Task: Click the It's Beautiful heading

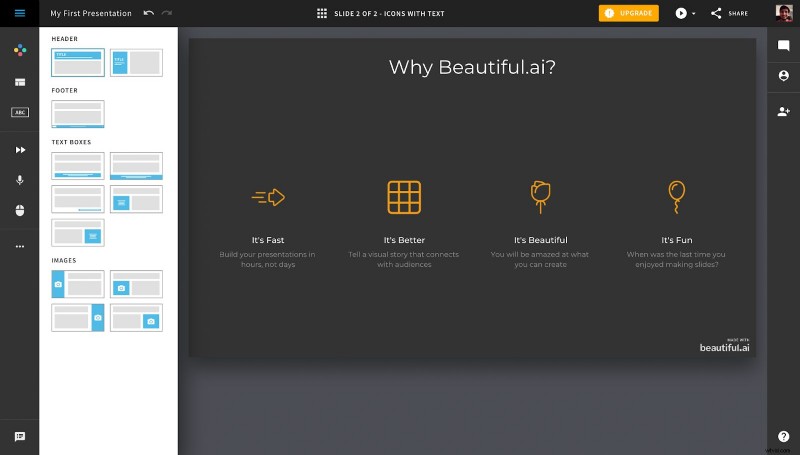Action: 540,240
